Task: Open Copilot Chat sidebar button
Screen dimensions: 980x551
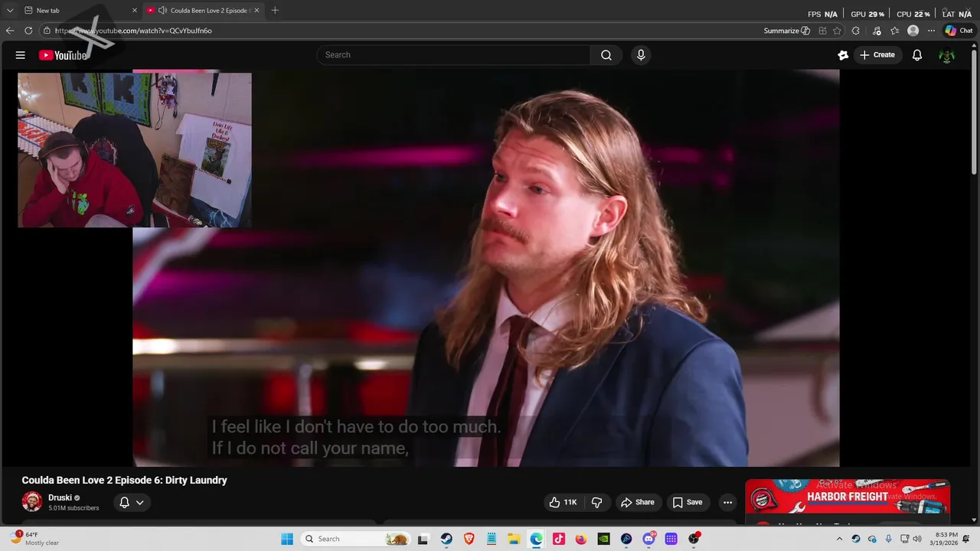Action: tap(959, 31)
